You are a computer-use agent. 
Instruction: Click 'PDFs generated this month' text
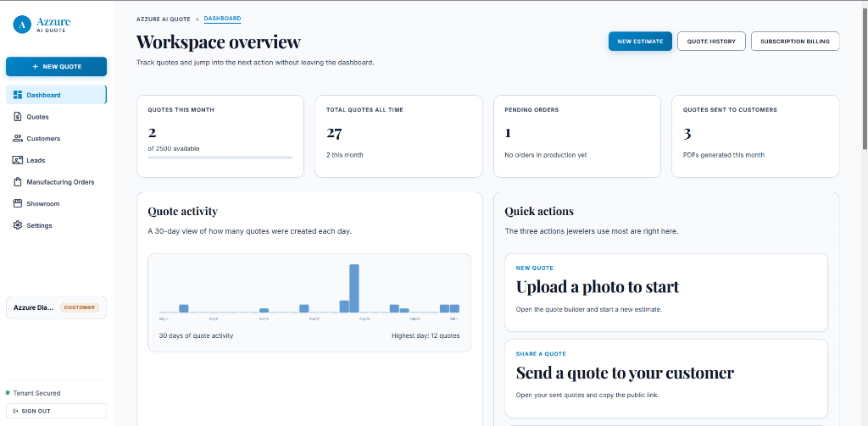click(724, 155)
